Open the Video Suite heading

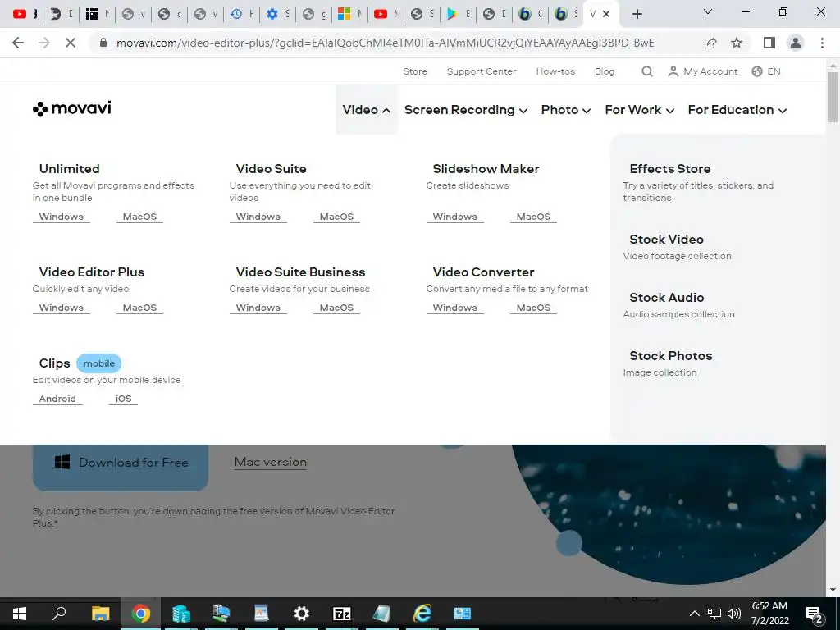(x=271, y=169)
